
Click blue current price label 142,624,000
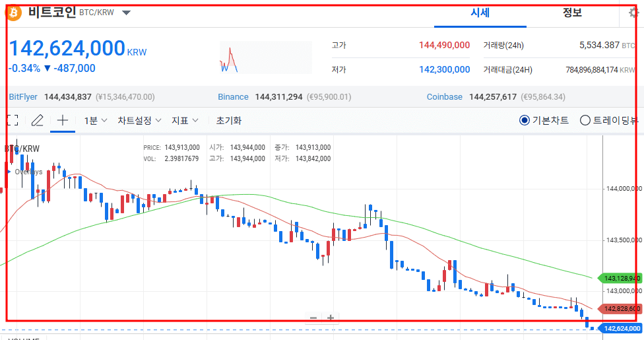620,329
